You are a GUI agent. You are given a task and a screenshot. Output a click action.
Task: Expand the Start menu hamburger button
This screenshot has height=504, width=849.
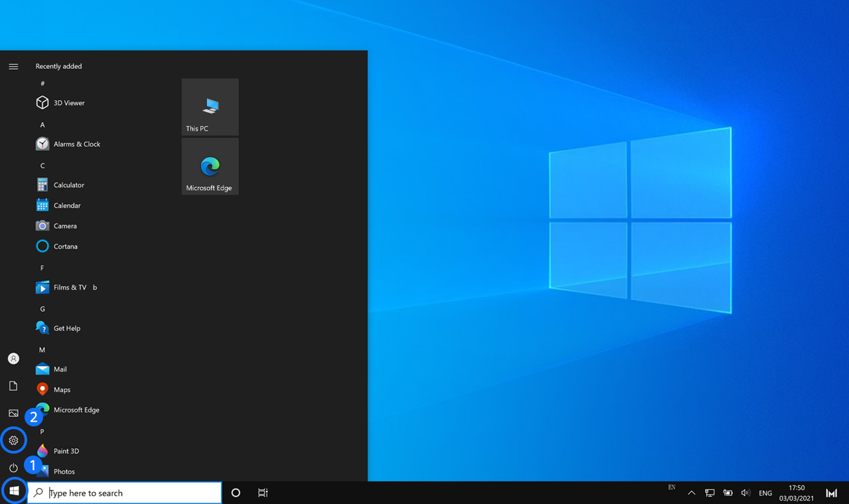(x=13, y=67)
